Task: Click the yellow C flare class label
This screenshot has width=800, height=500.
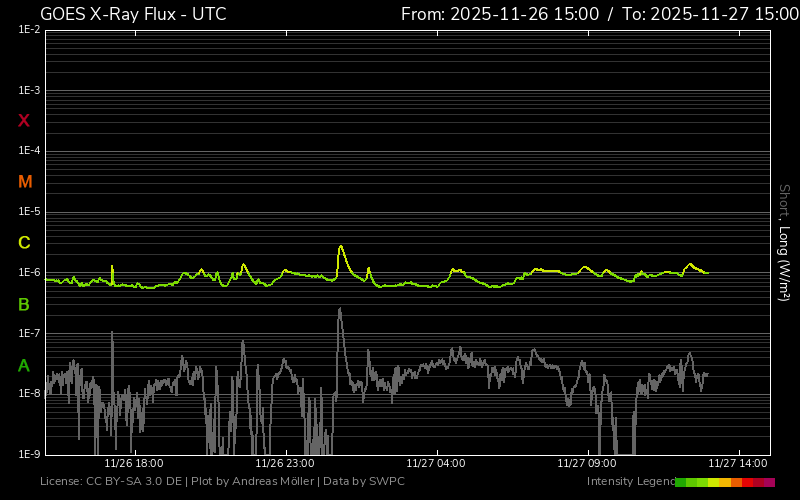Action: point(24,242)
